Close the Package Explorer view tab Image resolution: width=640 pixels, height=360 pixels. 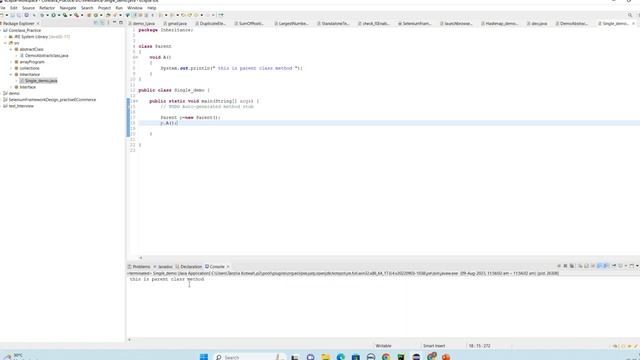tap(38, 24)
